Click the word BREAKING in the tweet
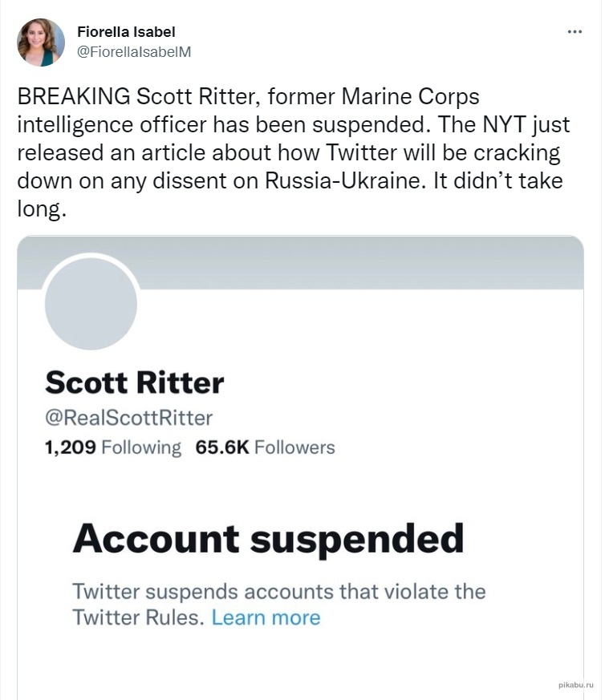Image resolution: width=605 pixels, height=700 pixels. pyautogui.click(x=73, y=97)
